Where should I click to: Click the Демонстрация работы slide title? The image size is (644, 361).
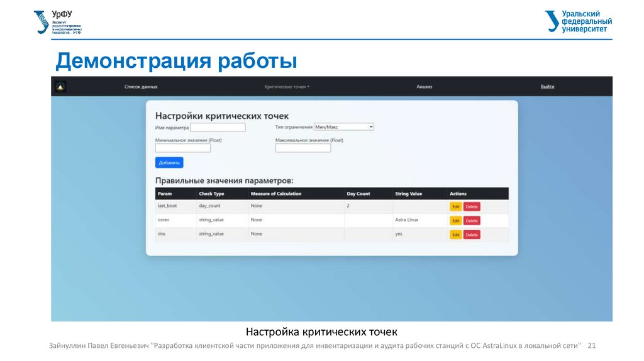click(176, 61)
